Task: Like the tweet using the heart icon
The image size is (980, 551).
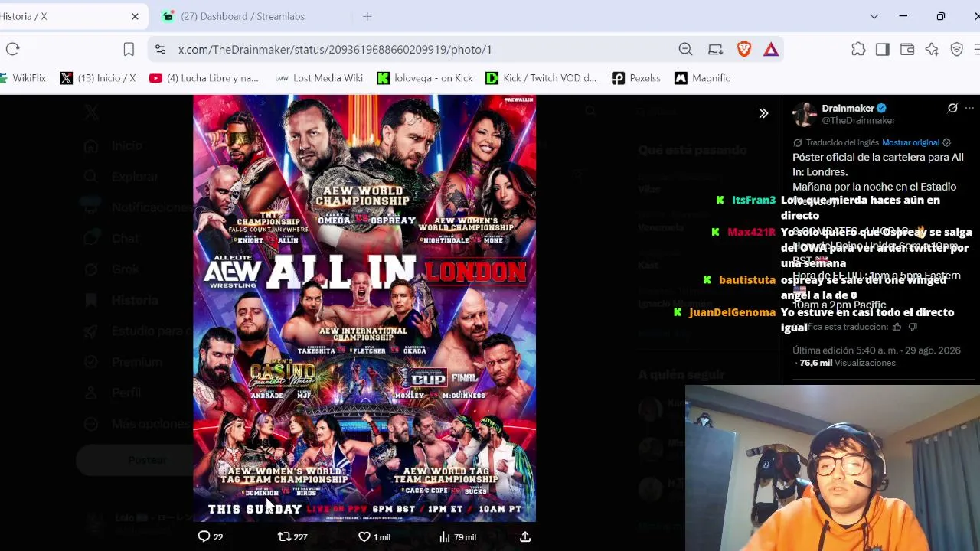Action: [364, 536]
